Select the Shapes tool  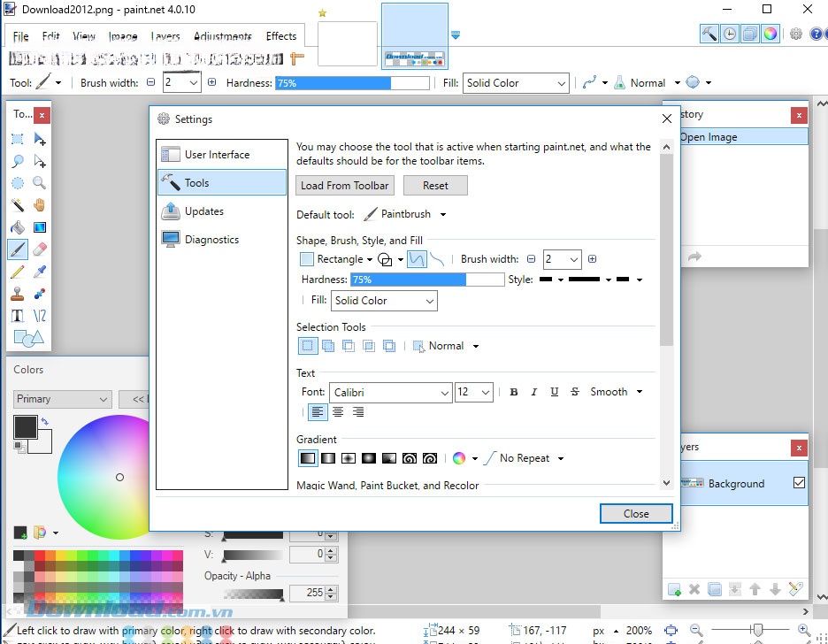pyautogui.click(x=28, y=338)
